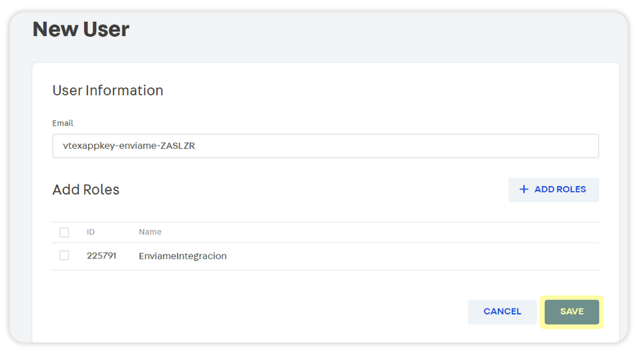
Task: Sort roles by the ID column header
Action: 91,232
